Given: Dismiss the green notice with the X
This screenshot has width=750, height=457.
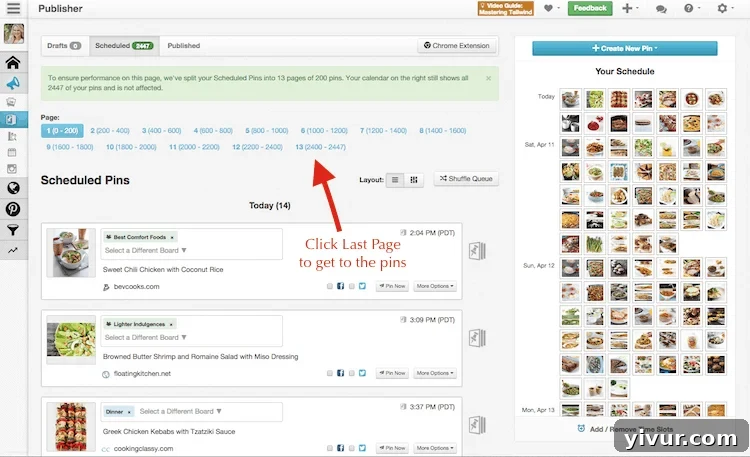Looking at the screenshot, I should pos(488,78).
